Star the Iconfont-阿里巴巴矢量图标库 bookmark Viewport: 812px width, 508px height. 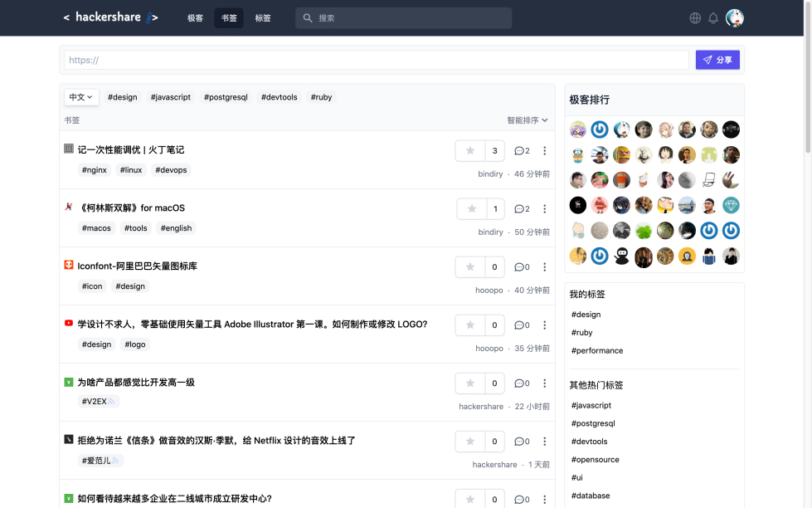pyautogui.click(x=470, y=267)
